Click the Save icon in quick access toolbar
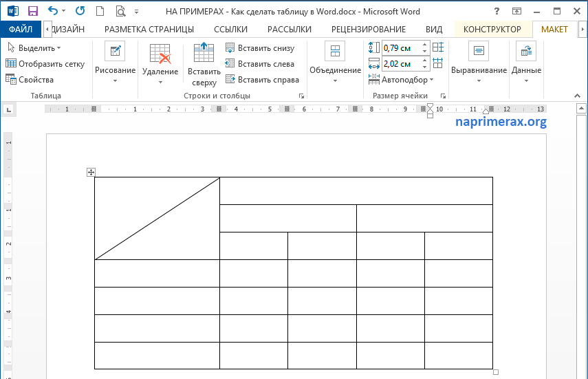Viewport: 588px width, 379px height. pyautogui.click(x=32, y=11)
